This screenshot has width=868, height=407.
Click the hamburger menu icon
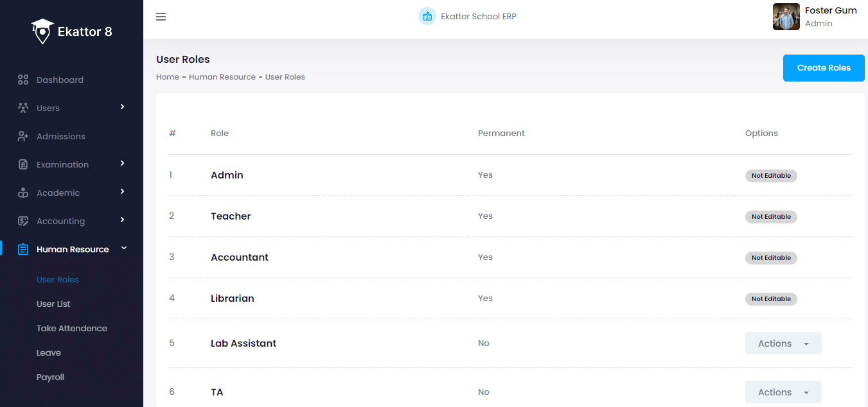click(161, 17)
